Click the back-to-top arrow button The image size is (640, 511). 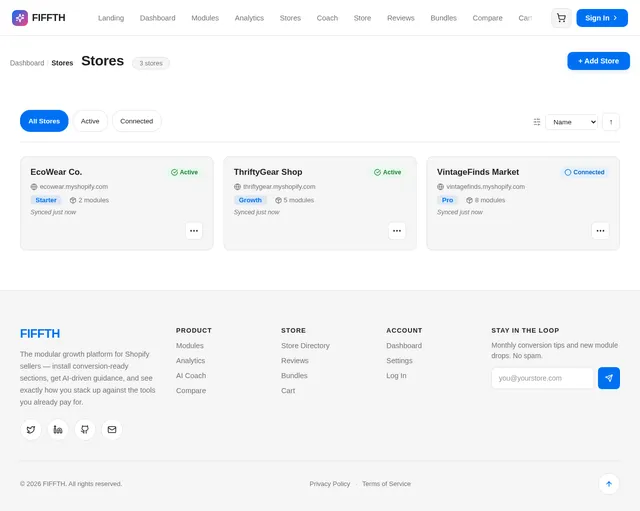click(x=609, y=484)
